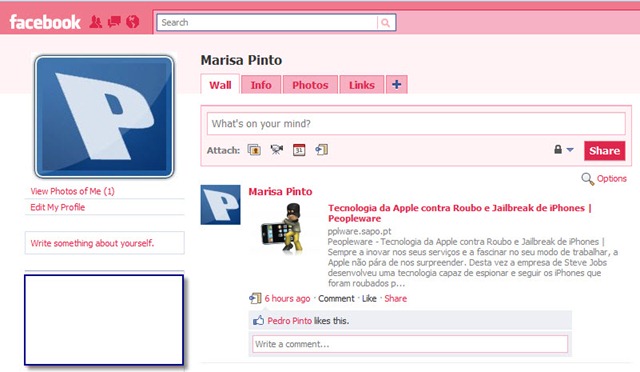Click the magnifier icon next to Options
Screen dimensions: 640x372
click(x=587, y=179)
